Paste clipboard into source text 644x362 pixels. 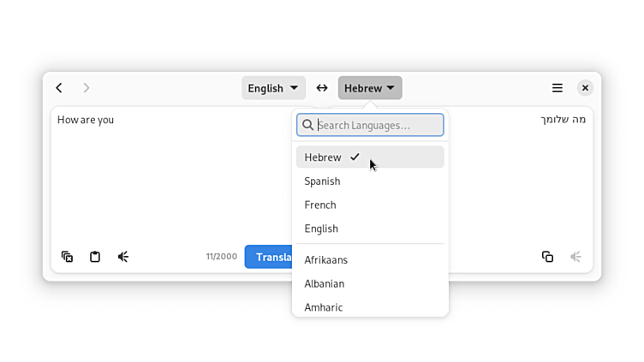pyautogui.click(x=95, y=257)
